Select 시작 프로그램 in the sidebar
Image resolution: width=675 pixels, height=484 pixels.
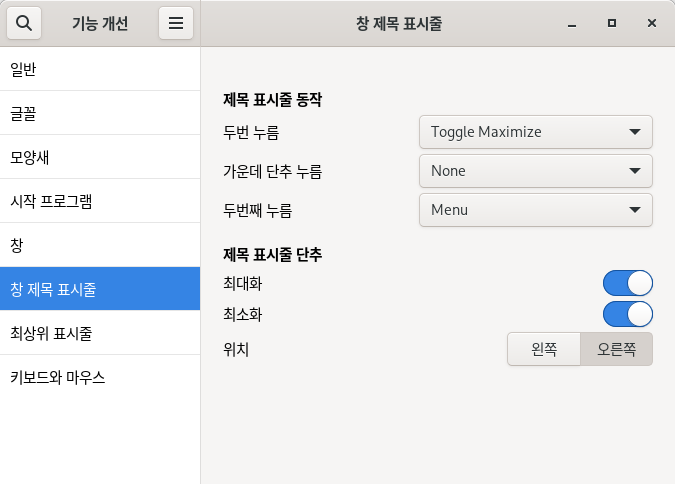(100, 201)
